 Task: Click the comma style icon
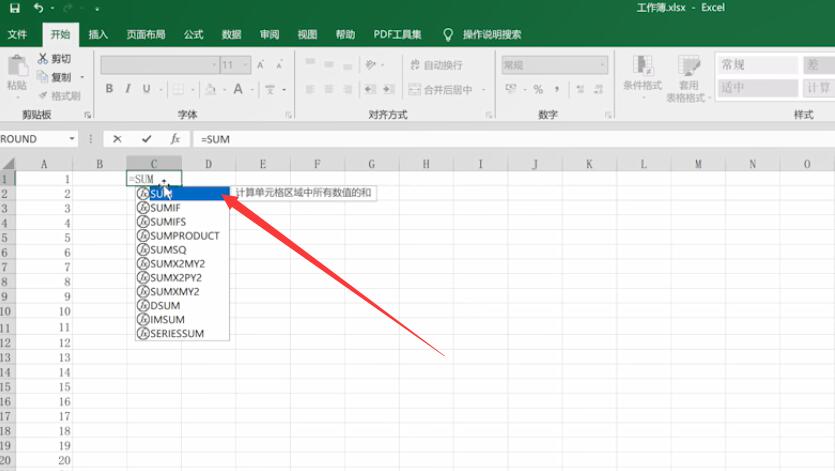556,89
